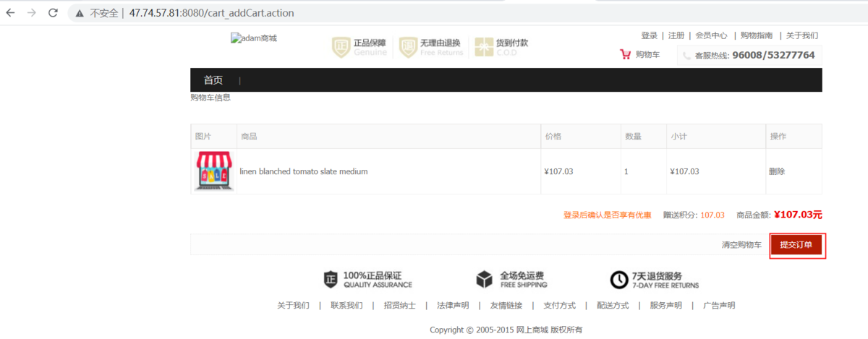Viewport: 868px width, 339px height.
Task: Click the 100%正品保证 quality assurance icon
Action: pos(331,280)
